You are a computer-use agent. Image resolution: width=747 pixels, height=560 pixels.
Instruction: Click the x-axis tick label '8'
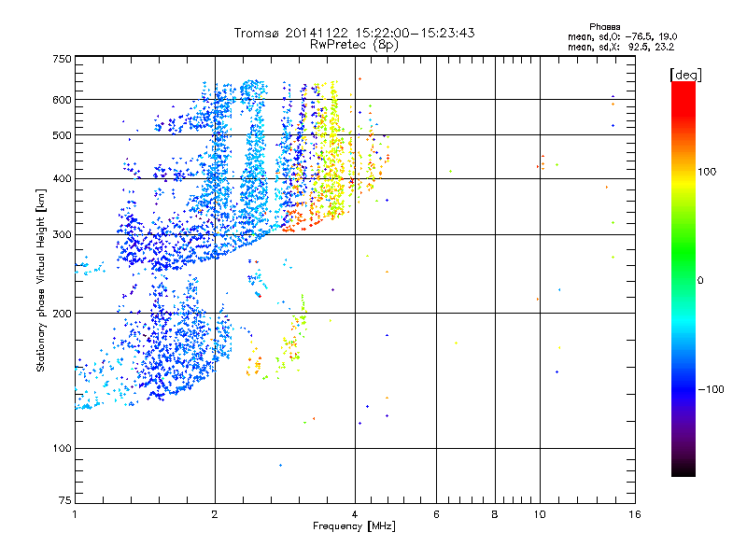pyautogui.click(x=495, y=514)
